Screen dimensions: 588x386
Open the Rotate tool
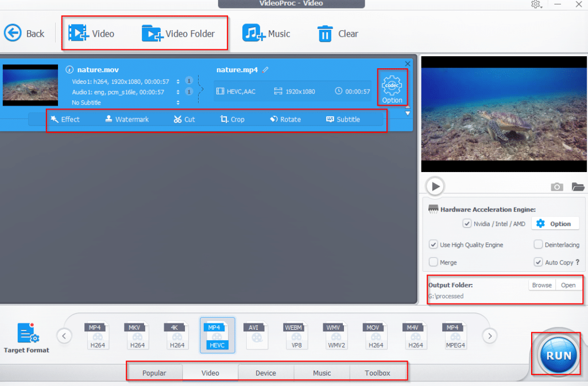click(285, 119)
